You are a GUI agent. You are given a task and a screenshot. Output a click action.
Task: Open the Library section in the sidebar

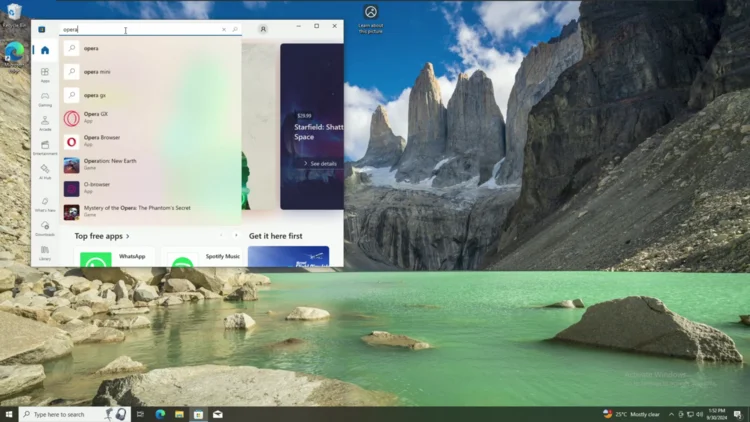pos(45,253)
